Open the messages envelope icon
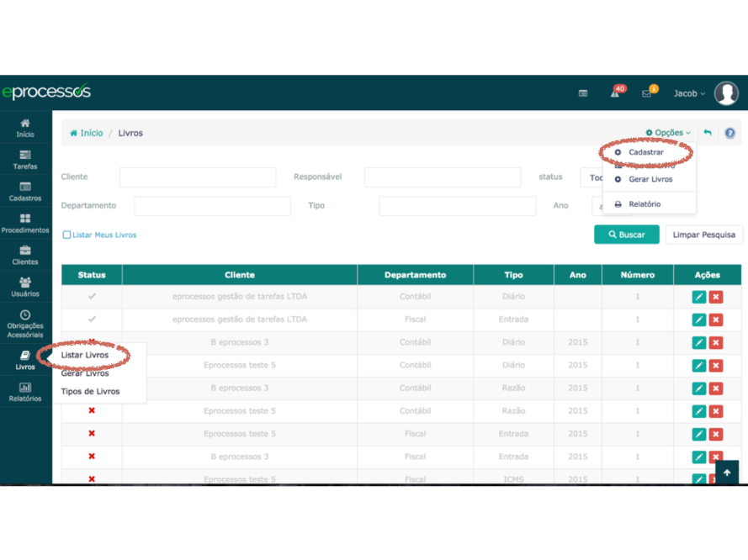 pos(646,93)
